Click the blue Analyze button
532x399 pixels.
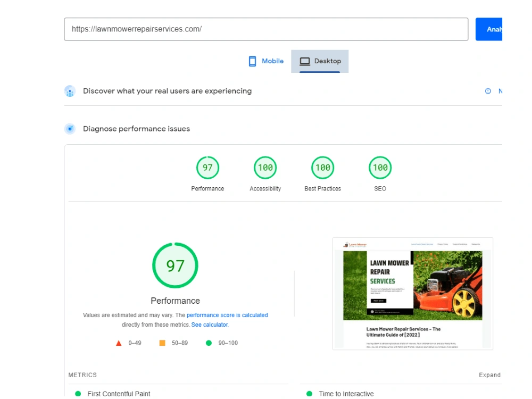[x=492, y=29]
